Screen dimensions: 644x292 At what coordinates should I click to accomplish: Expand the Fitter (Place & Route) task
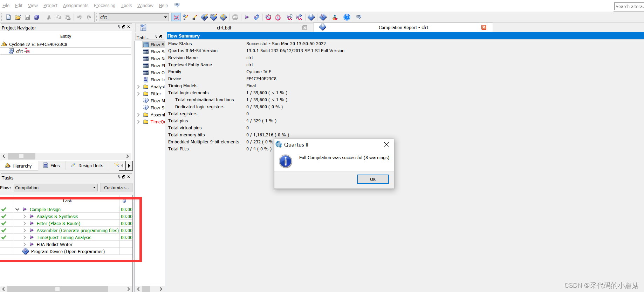[x=25, y=223]
